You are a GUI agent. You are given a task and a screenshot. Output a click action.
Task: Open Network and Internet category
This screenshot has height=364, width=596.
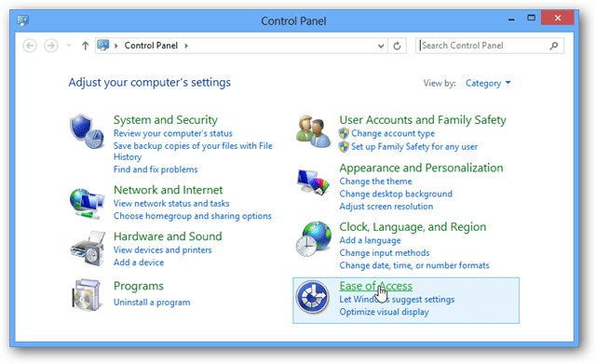(168, 190)
